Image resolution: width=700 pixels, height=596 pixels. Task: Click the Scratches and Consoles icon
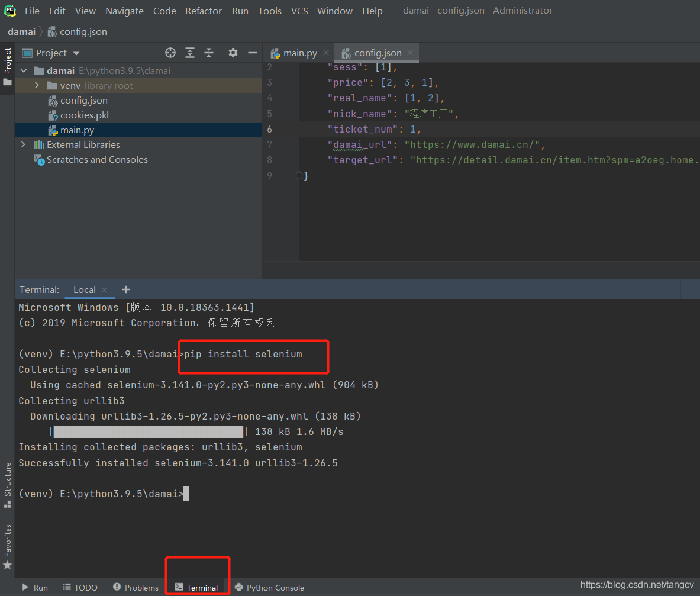click(x=39, y=160)
